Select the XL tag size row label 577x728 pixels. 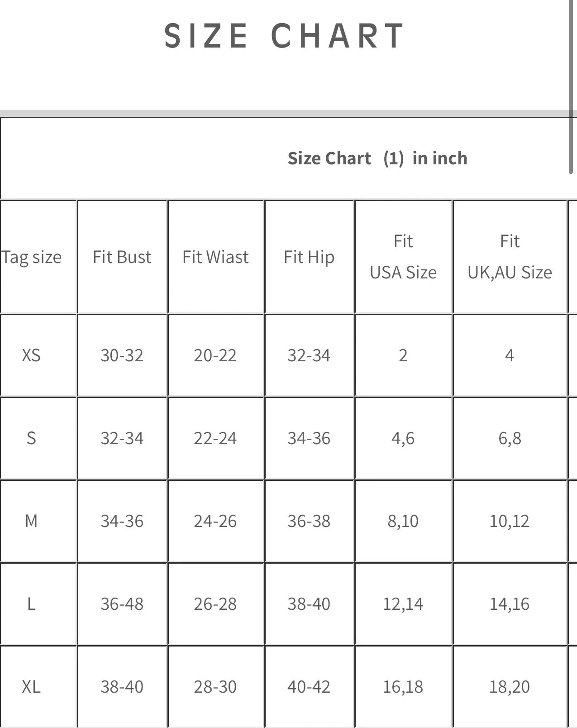pos(31,687)
